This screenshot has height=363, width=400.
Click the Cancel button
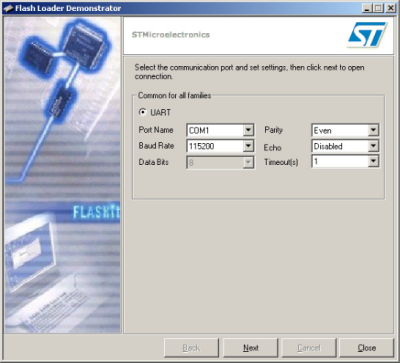click(x=309, y=348)
